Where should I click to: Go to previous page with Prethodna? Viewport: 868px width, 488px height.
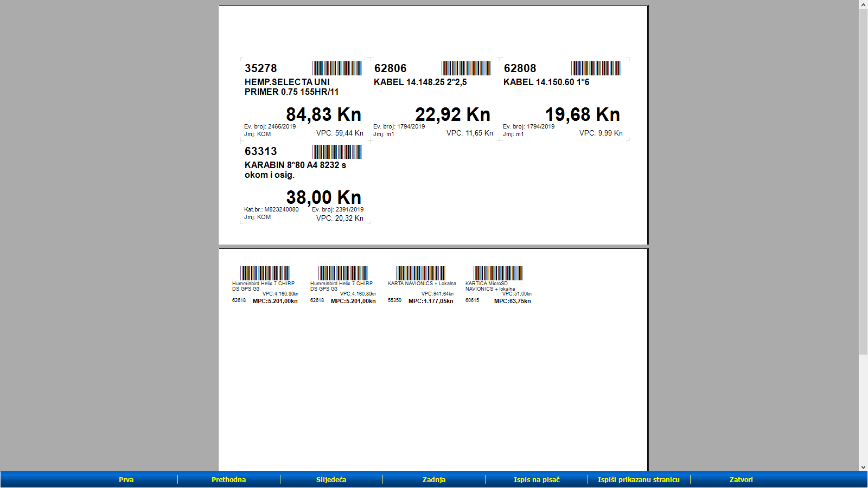coord(228,479)
